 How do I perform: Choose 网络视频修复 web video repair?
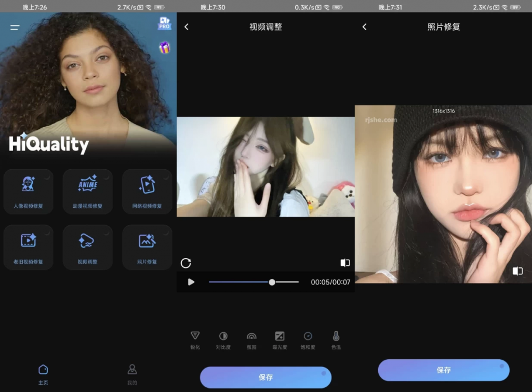click(147, 192)
